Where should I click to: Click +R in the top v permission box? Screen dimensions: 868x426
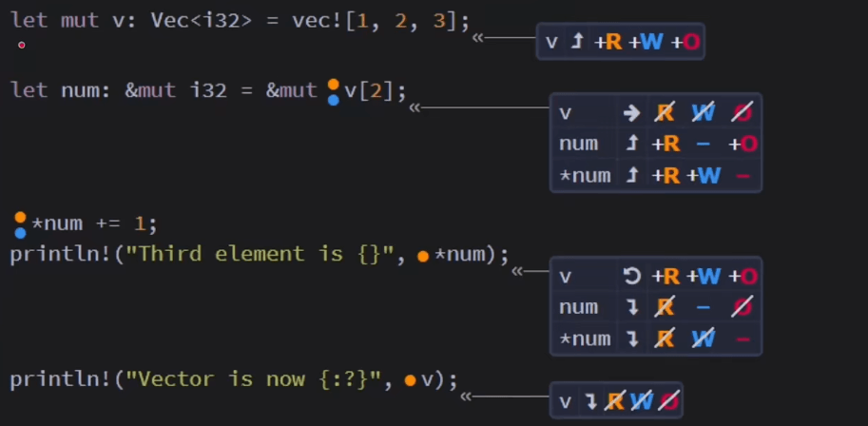click(608, 42)
